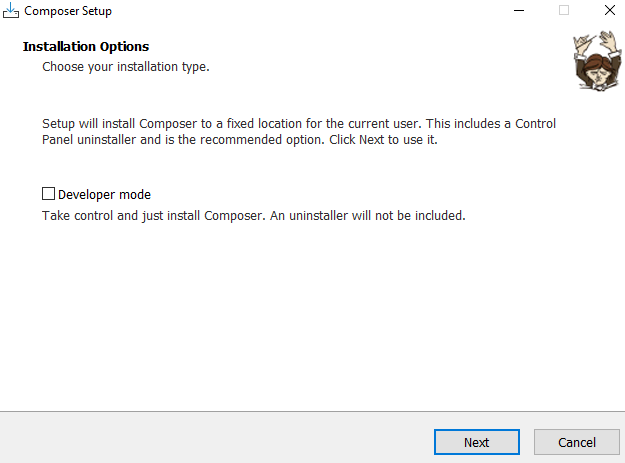Close the Composer Setup dialog
Screen dimensions: 625x463
tap(609, 11)
